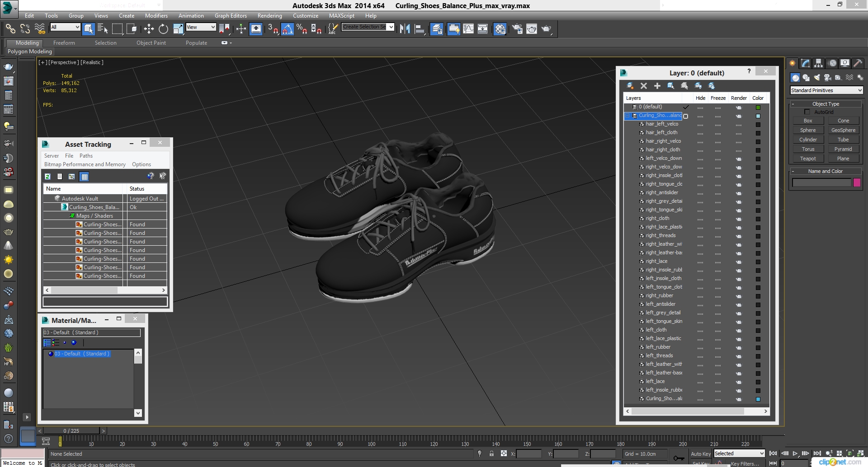This screenshot has width=868, height=467.
Task: Go to animation start frame button
Action: [x=773, y=453]
